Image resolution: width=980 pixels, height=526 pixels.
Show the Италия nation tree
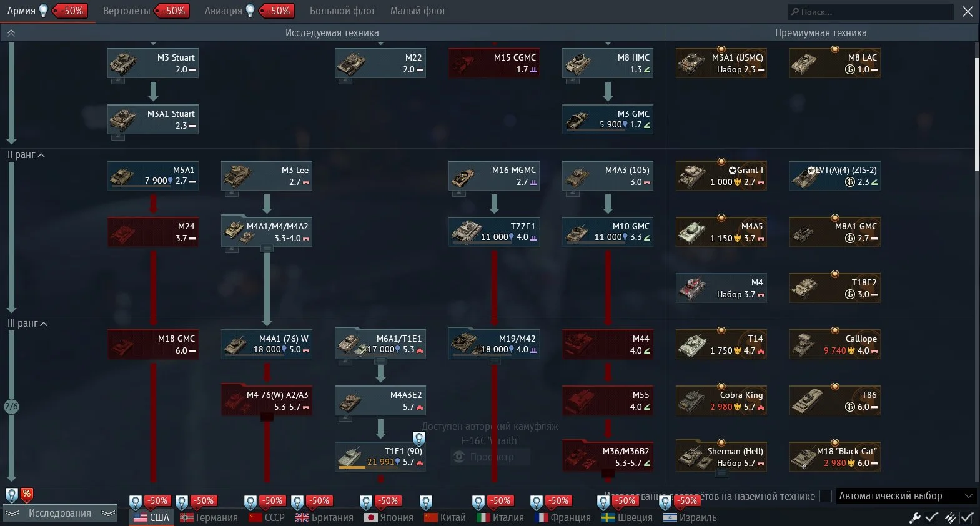(x=500, y=517)
